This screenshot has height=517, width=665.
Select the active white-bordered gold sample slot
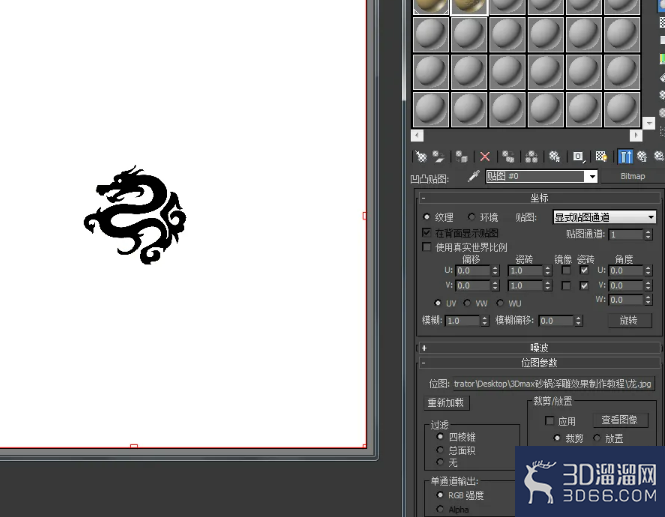click(469, 6)
